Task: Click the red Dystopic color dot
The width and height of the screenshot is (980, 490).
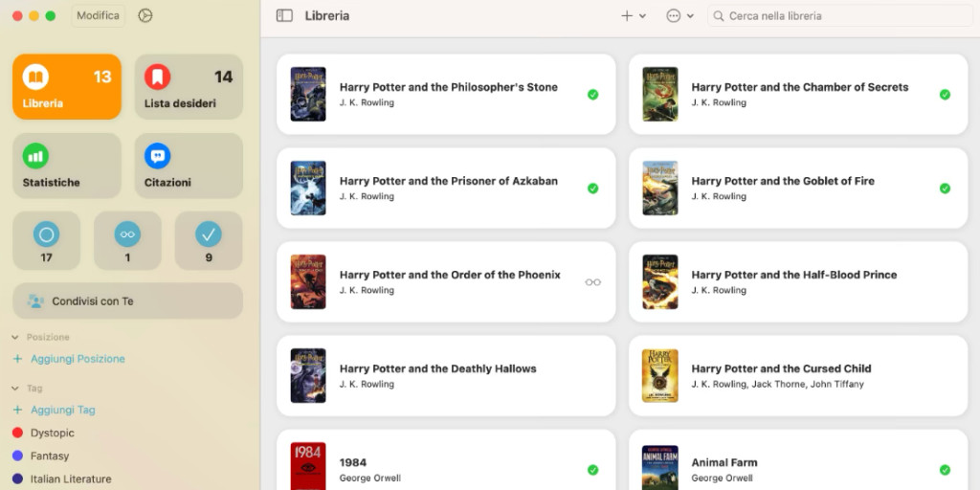Action: tap(17, 433)
